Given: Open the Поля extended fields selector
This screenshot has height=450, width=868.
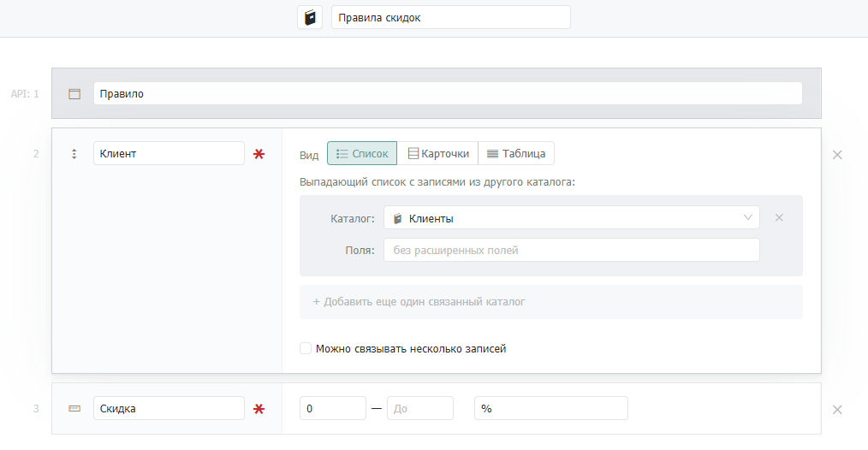Looking at the screenshot, I should [x=571, y=250].
